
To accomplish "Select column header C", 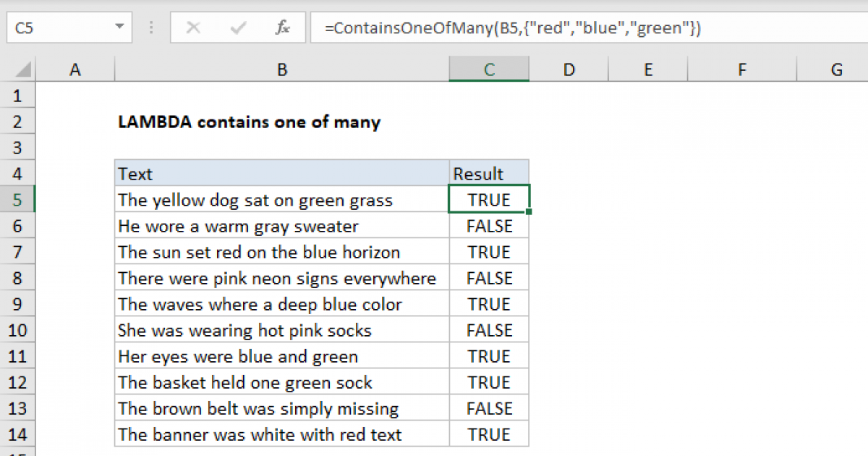I will [x=489, y=69].
